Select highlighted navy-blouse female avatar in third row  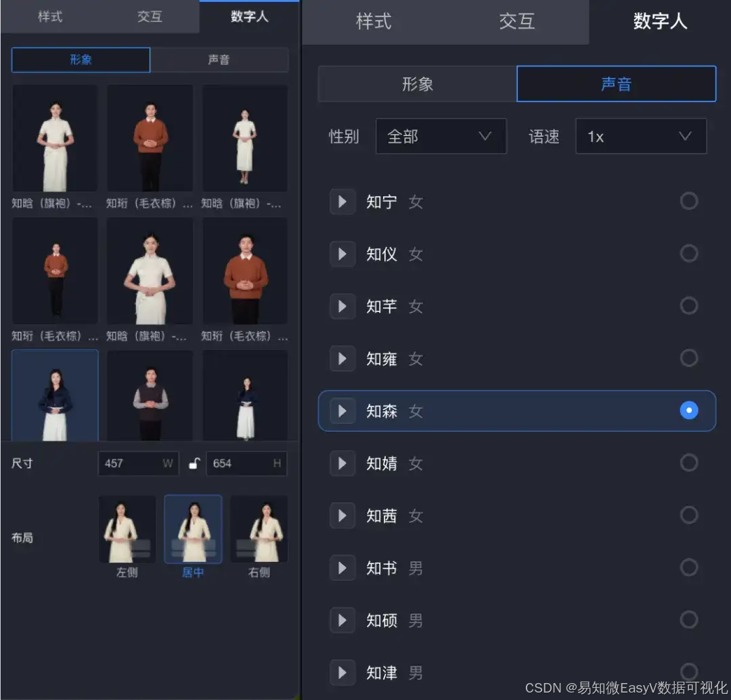coord(55,395)
